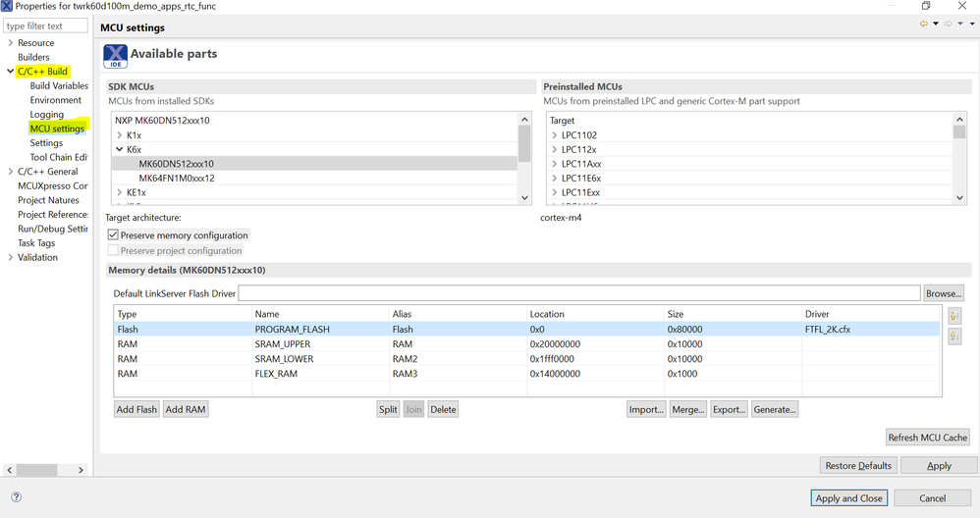This screenshot has width=980, height=518.
Task: Open the back history dropdown arrow
Action: click(x=936, y=24)
